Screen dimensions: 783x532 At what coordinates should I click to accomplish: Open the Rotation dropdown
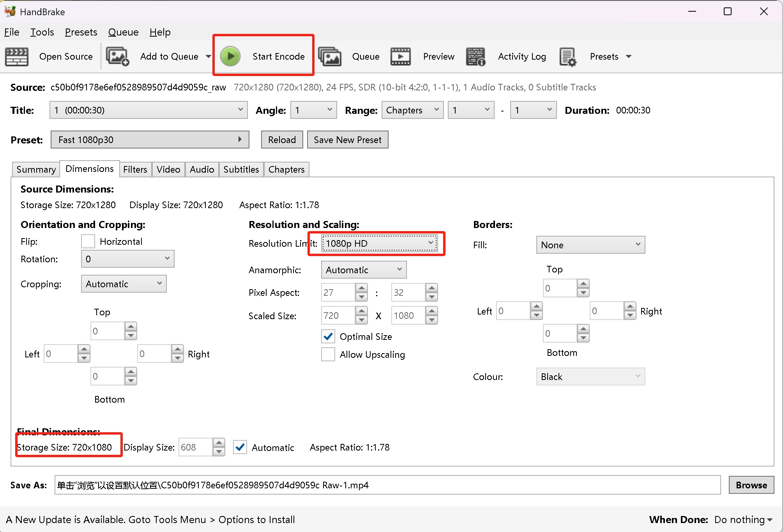[127, 259]
